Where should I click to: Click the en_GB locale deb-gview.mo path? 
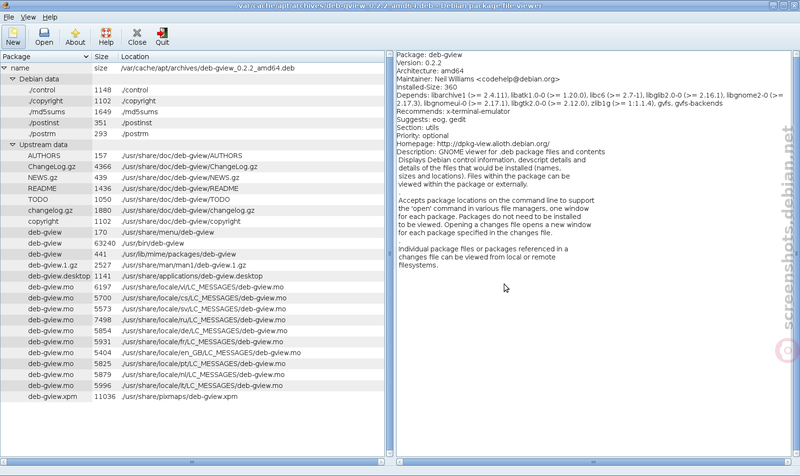coord(211,353)
